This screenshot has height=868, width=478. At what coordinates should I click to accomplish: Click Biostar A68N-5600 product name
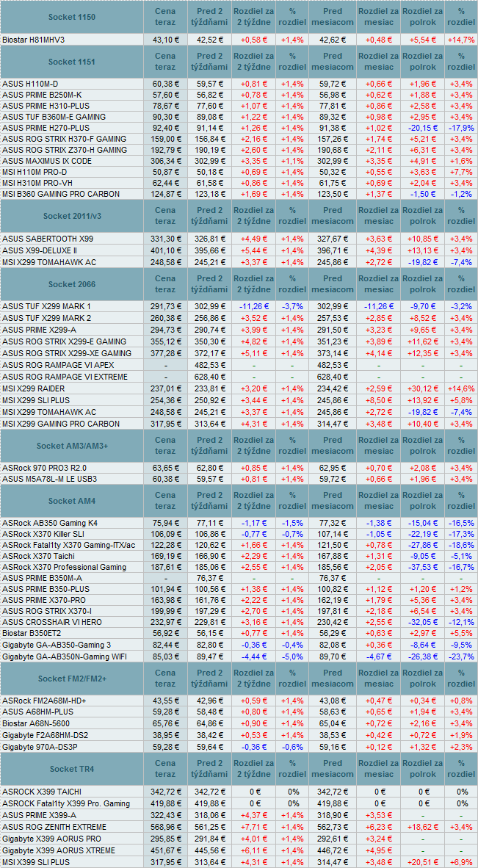coord(36,723)
